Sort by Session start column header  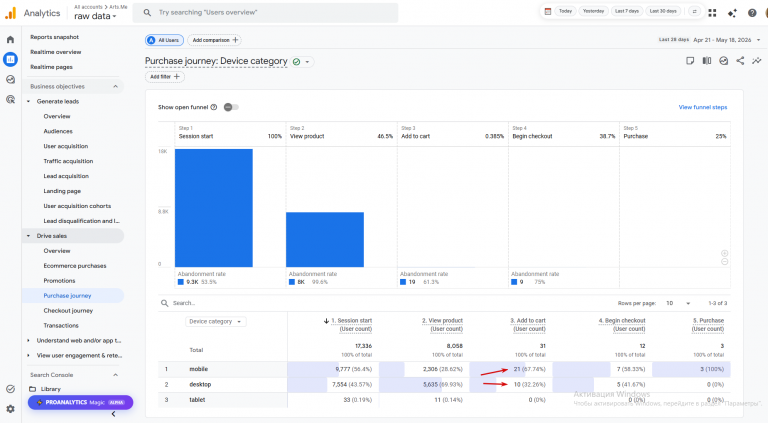click(x=351, y=325)
